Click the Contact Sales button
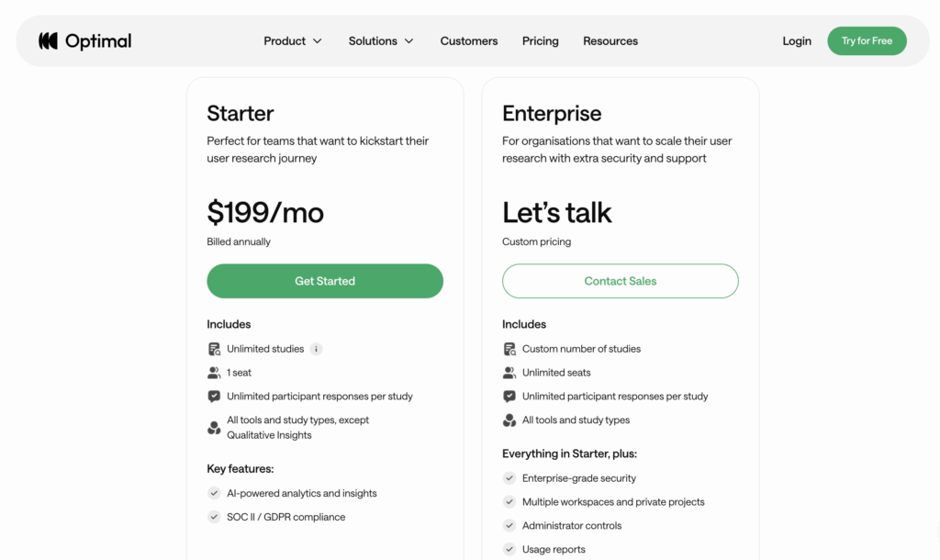 coord(621,281)
